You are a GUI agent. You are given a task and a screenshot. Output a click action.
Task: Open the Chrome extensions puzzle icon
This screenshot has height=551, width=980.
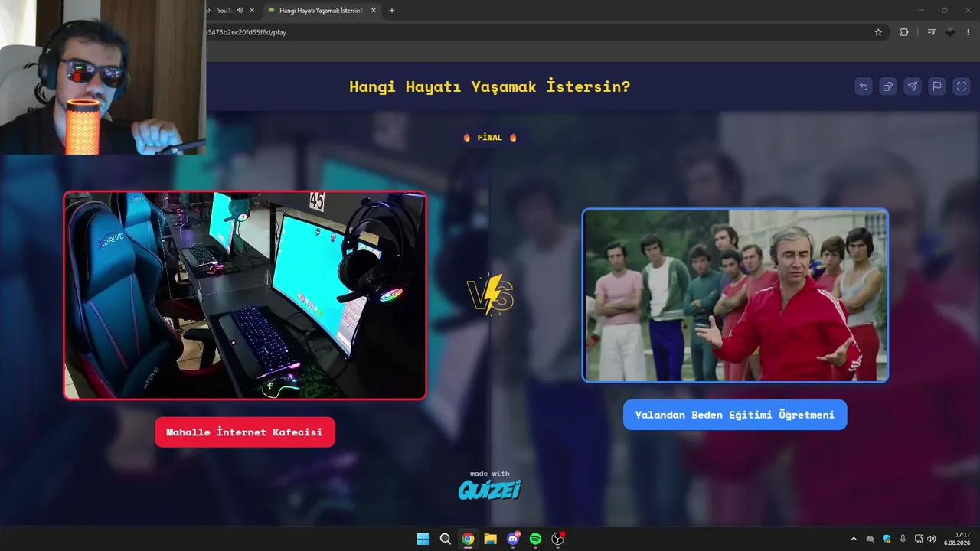coord(904,32)
